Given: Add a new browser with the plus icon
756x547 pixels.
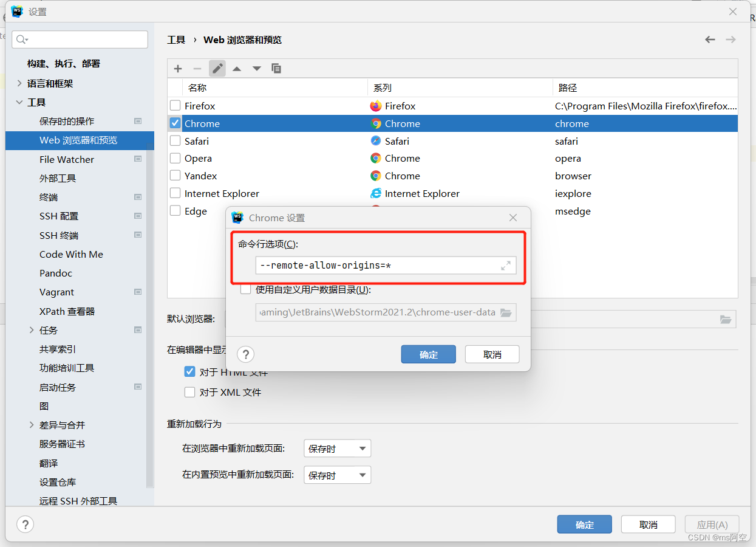Looking at the screenshot, I should 177,68.
